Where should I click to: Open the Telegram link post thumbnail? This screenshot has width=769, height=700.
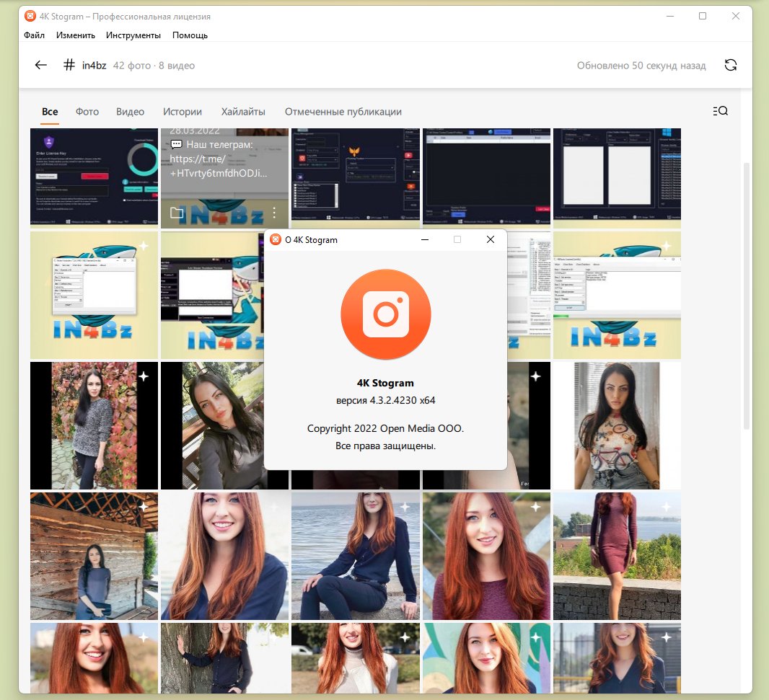[x=224, y=179]
